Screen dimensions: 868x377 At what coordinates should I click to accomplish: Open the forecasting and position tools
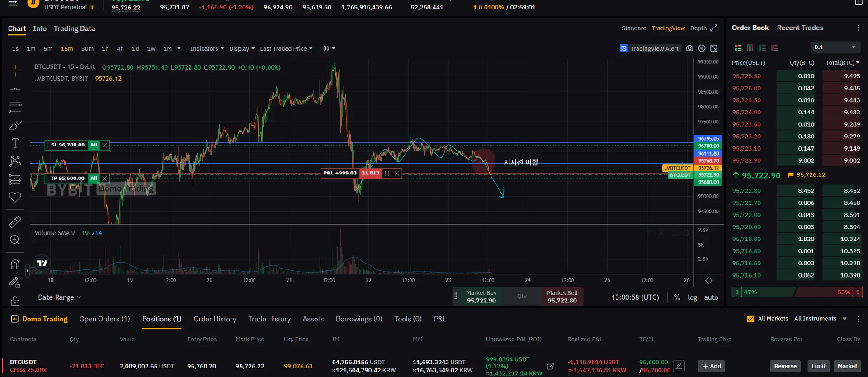[x=15, y=179]
